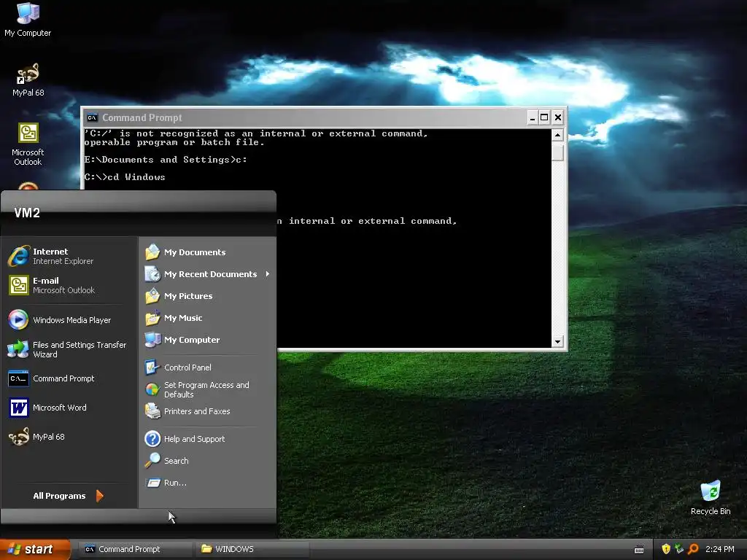
Task: Click the Command Prompt scroll-up arrow
Action: point(557,135)
